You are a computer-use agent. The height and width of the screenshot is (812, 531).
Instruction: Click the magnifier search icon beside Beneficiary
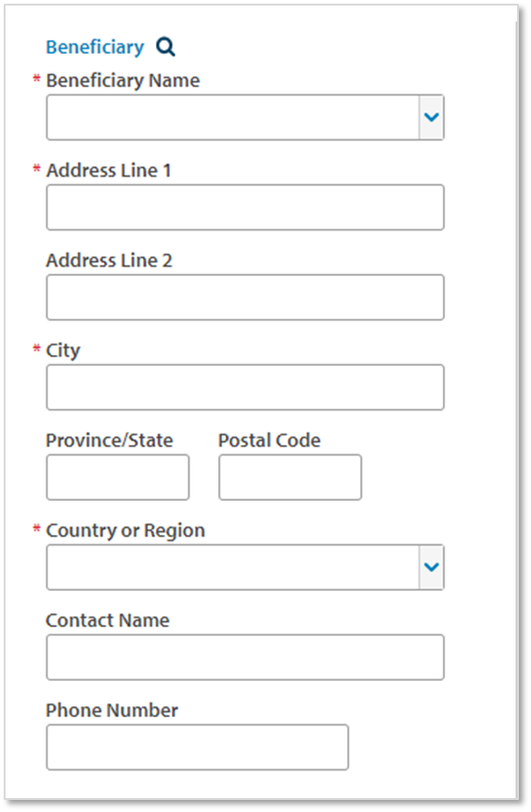(x=165, y=47)
